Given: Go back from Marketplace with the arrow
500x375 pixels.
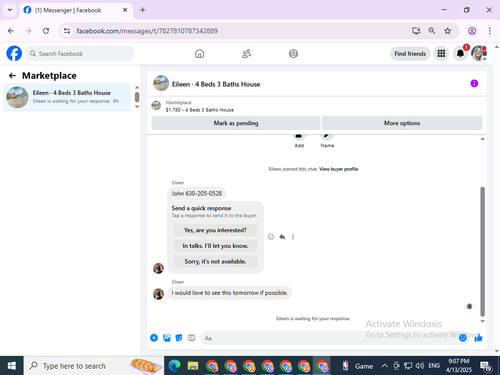Looking at the screenshot, I should [12, 76].
